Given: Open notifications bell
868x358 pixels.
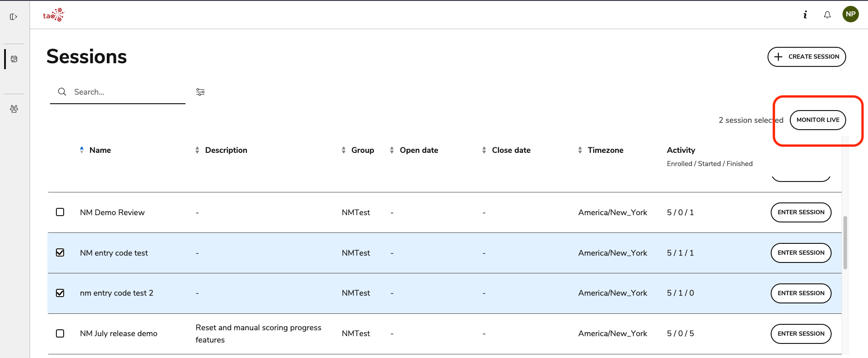Looking at the screenshot, I should (827, 15).
